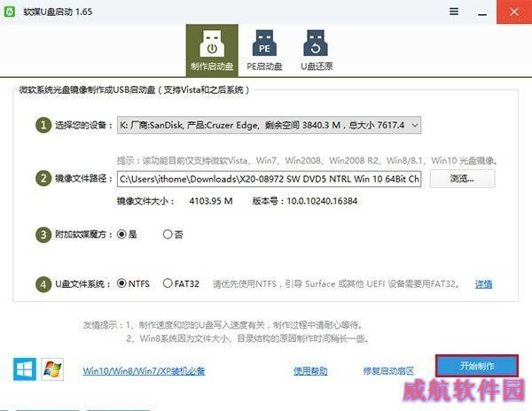
Task: Open the 制作启动盘 tab
Action: tap(212, 50)
